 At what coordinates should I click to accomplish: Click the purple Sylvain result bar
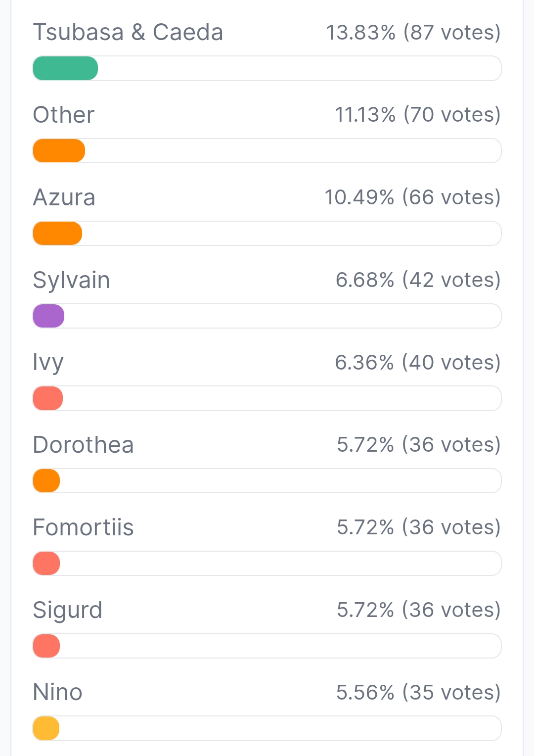coord(48,316)
